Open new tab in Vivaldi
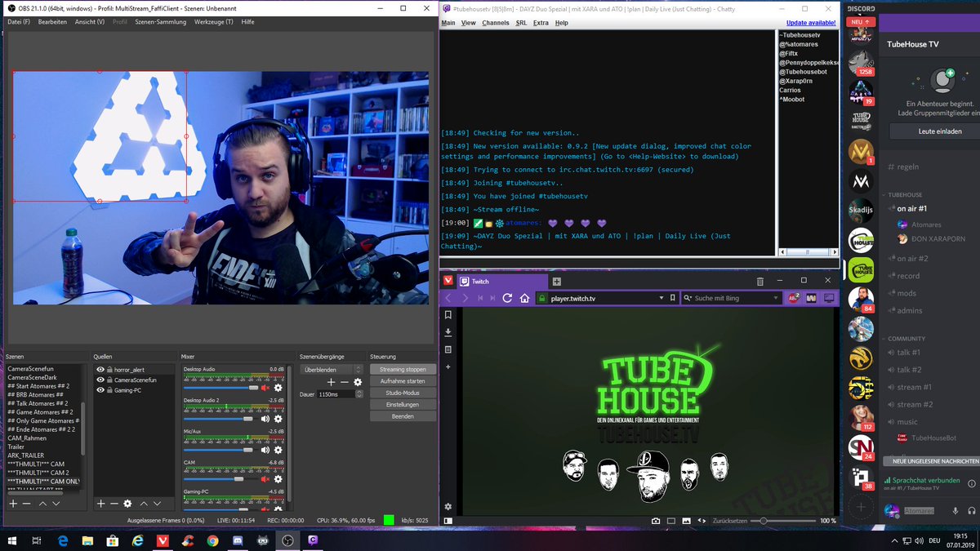This screenshot has width=980, height=551. click(x=558, y=282)
